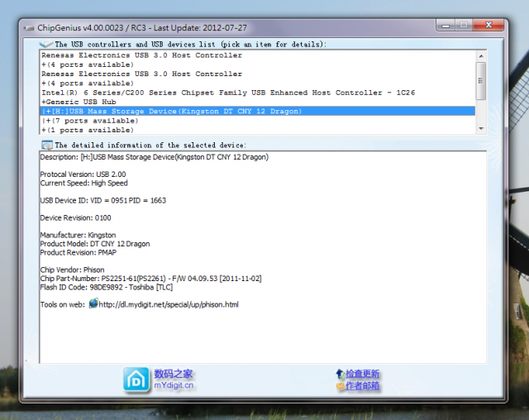
Task: Click the Product Revision: PMAP line
Action: (x=79, y=253)
